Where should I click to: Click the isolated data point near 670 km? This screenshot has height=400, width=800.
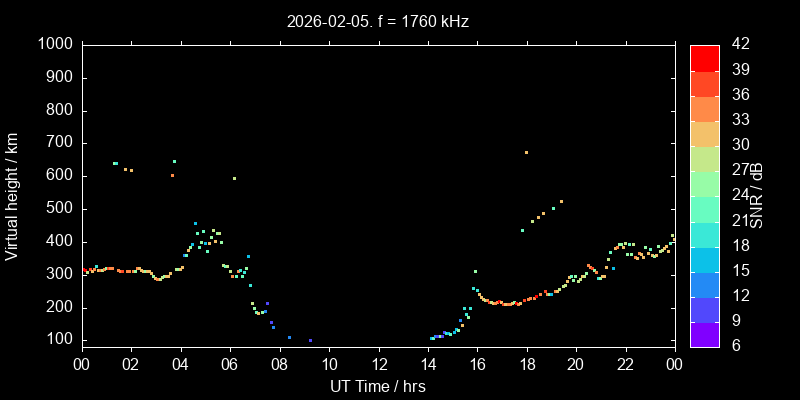[526, 153]
